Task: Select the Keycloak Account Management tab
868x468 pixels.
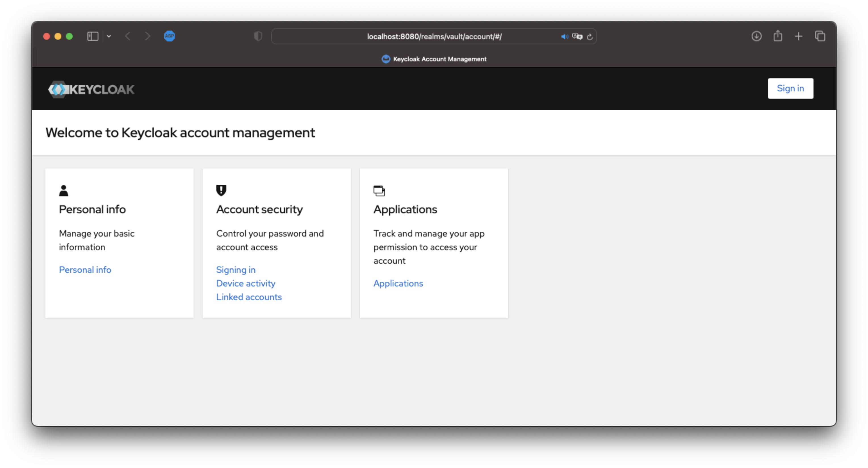Action: point(434,59)
